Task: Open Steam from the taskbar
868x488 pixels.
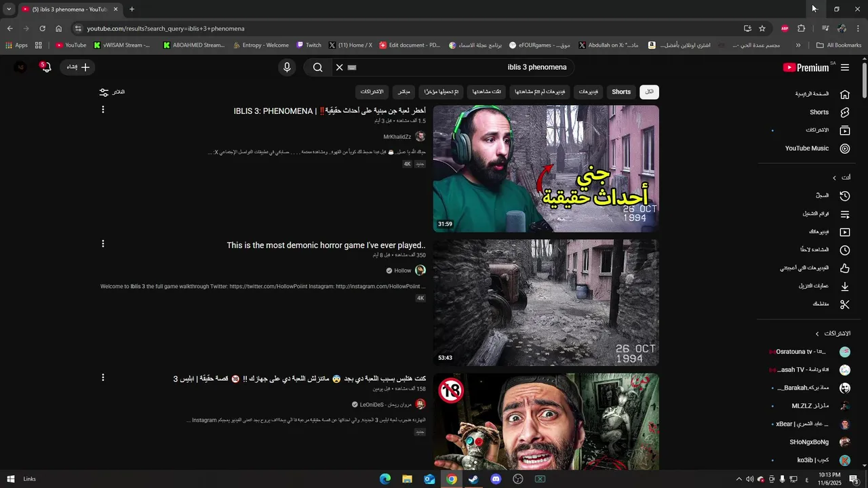Action: [473, 479]
